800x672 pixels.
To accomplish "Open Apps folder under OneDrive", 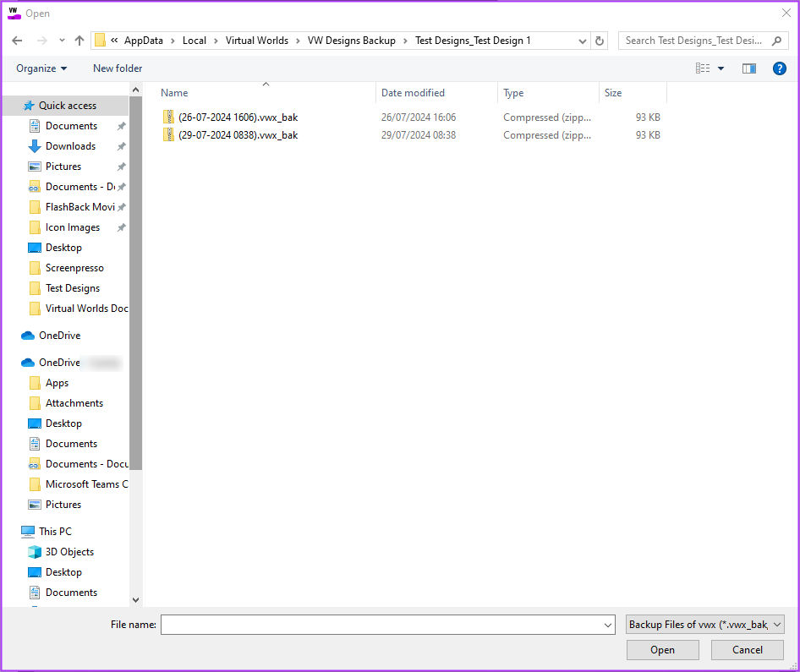I will click(57, 383).
